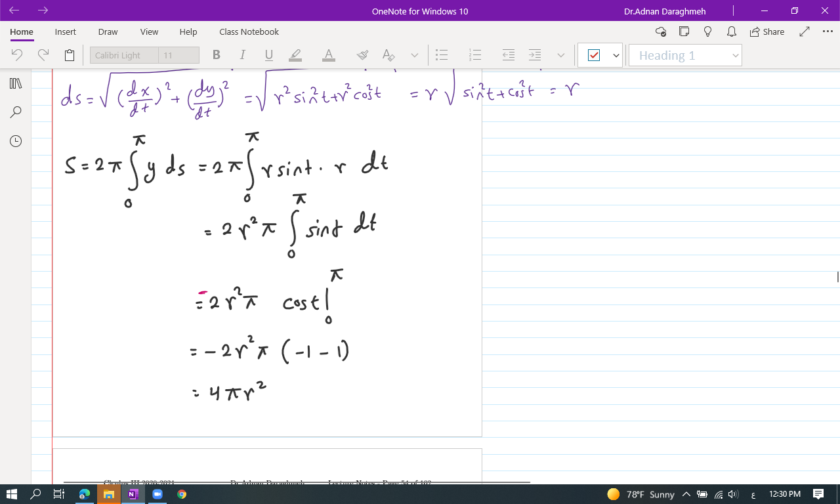
Task: Navigate back with the arrow
Action: click(x=14, y=10)
